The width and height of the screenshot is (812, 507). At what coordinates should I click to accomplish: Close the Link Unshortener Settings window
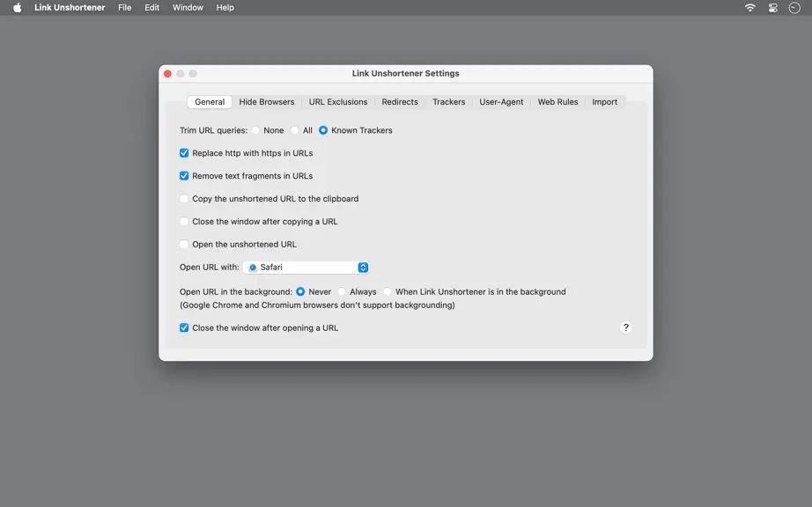point(168,73)
